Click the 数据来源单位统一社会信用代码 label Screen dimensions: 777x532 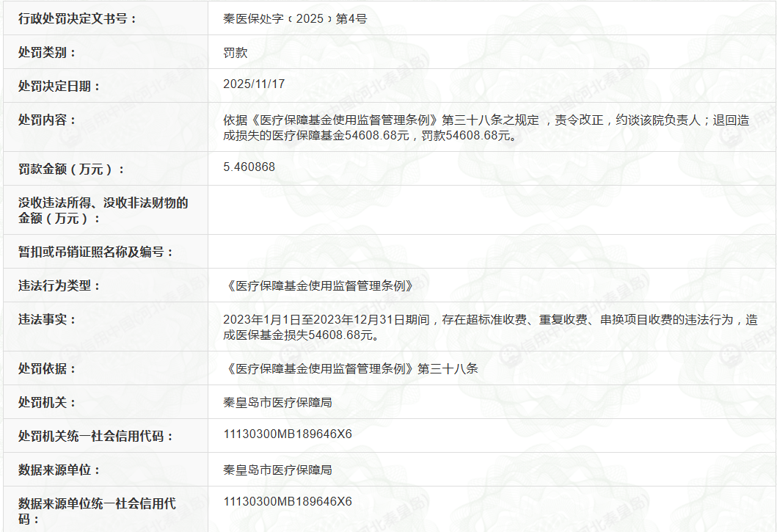(x=97, y=511)
